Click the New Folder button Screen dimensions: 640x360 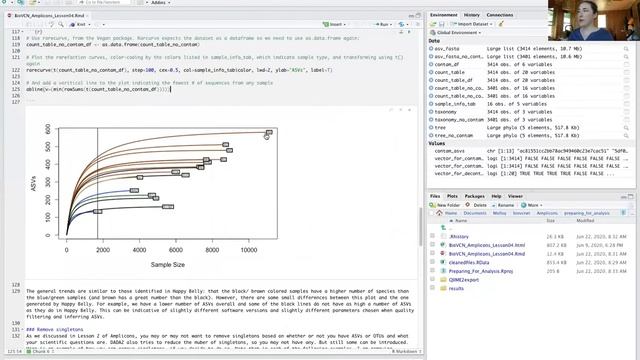445,205
